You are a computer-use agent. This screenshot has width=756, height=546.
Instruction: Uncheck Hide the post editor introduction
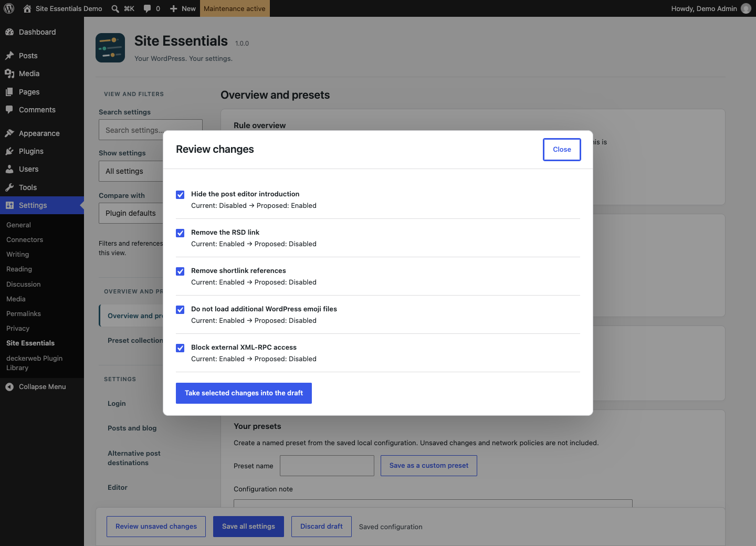click(180, 195)
